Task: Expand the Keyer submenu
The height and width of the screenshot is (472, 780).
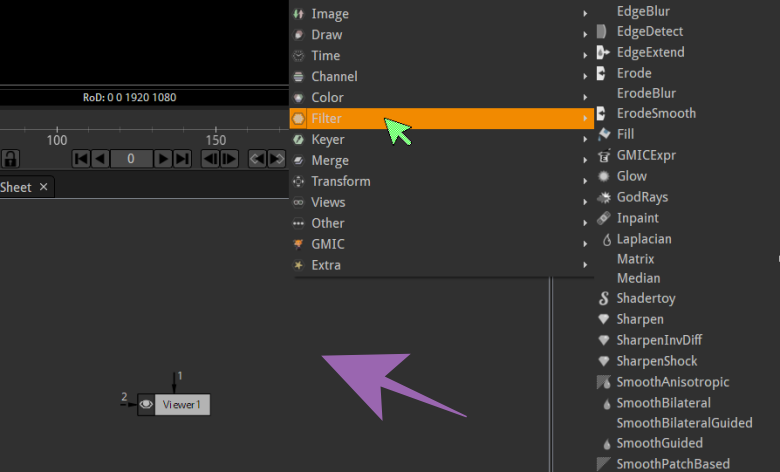Action: coord(329,139)
